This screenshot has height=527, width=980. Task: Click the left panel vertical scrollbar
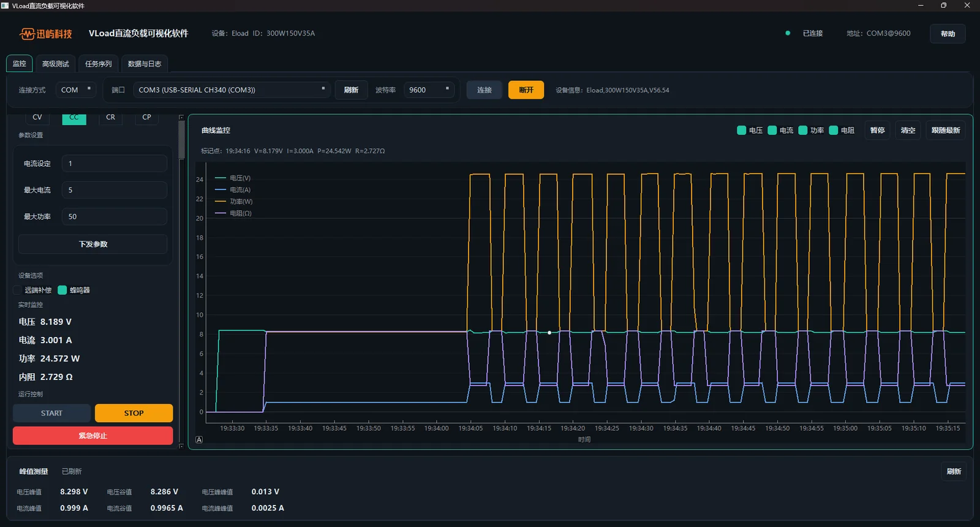(x=181, y=140)
